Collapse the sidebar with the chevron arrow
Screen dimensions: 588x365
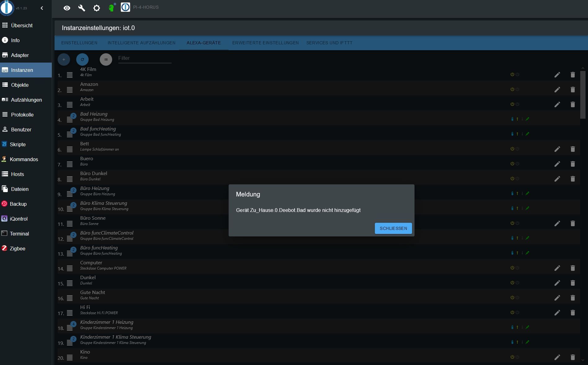click(x=42, y=8)
